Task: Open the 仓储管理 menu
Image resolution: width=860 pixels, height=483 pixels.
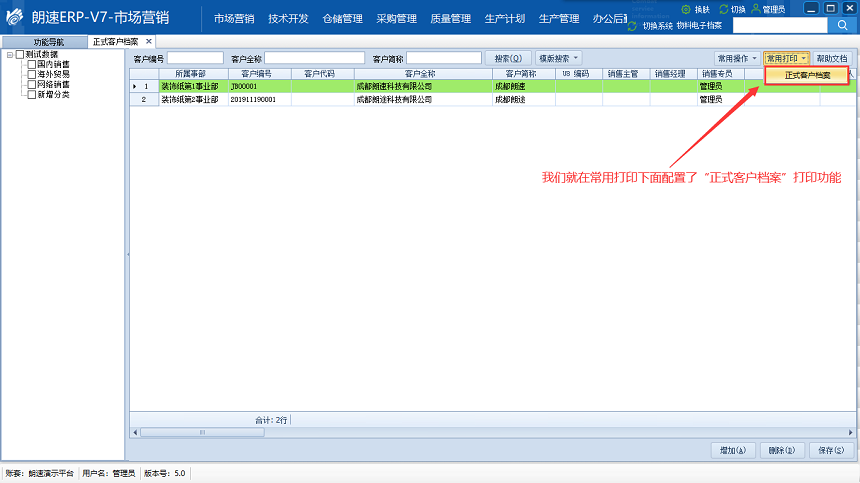Action: pyautogui.click(x=342, y=18)
